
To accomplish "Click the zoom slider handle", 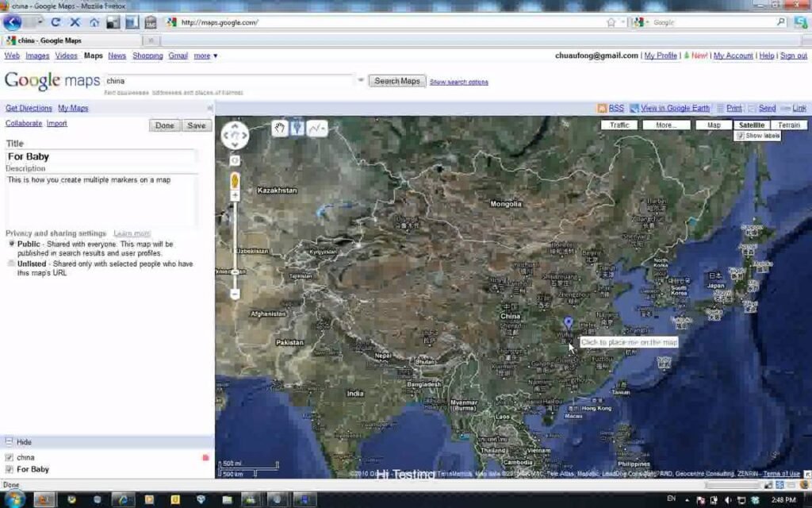I will [235, 272].
